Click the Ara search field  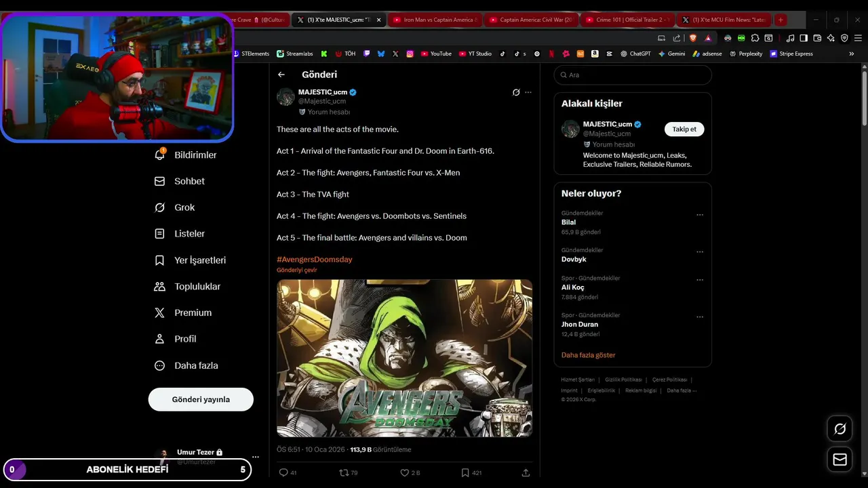[x=633, y=75]
